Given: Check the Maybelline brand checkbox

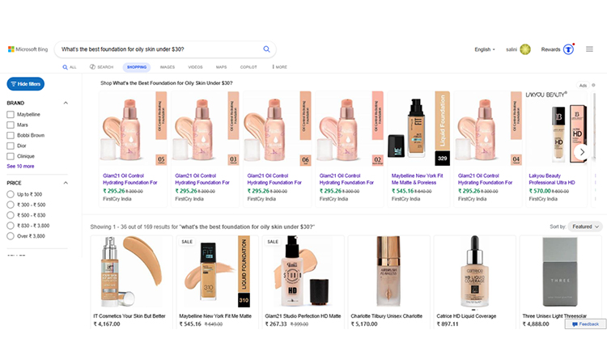Looking at the screenshot, I should (x=11, y=114).
